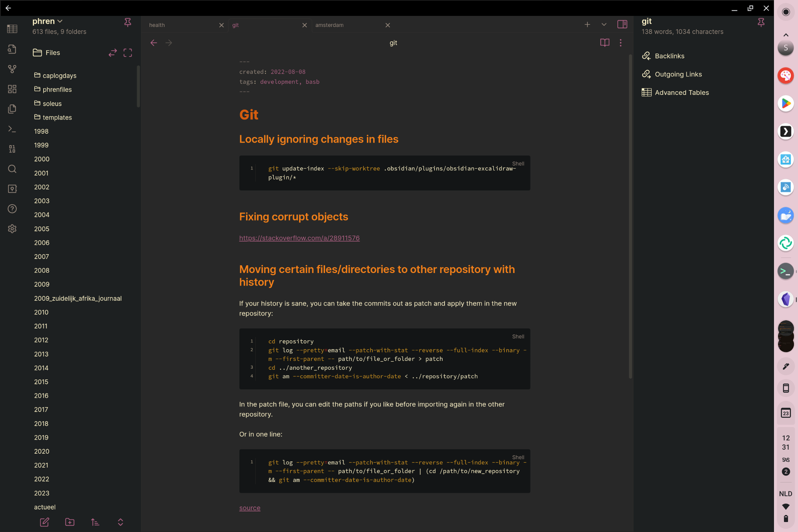This screenshot has width=798, height=532.
Task: Select the caplogdays folder in the file tree
Action: (59, 76)
